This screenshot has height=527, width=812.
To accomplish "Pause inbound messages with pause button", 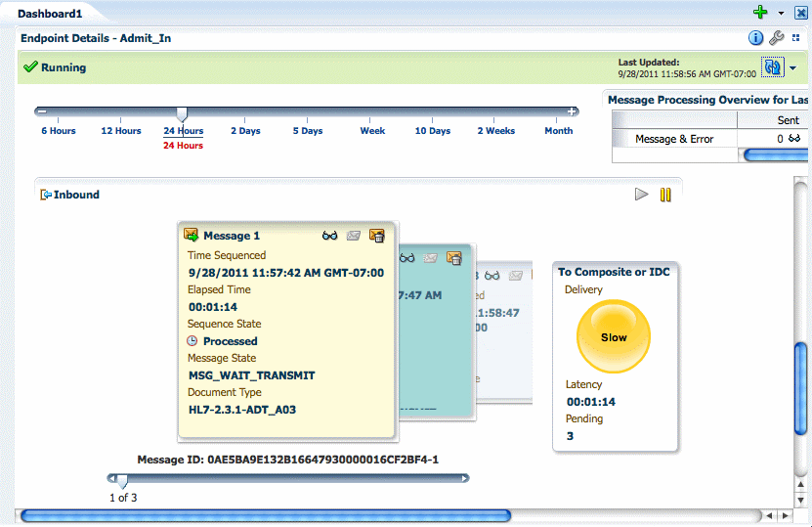I will point(665,195).
